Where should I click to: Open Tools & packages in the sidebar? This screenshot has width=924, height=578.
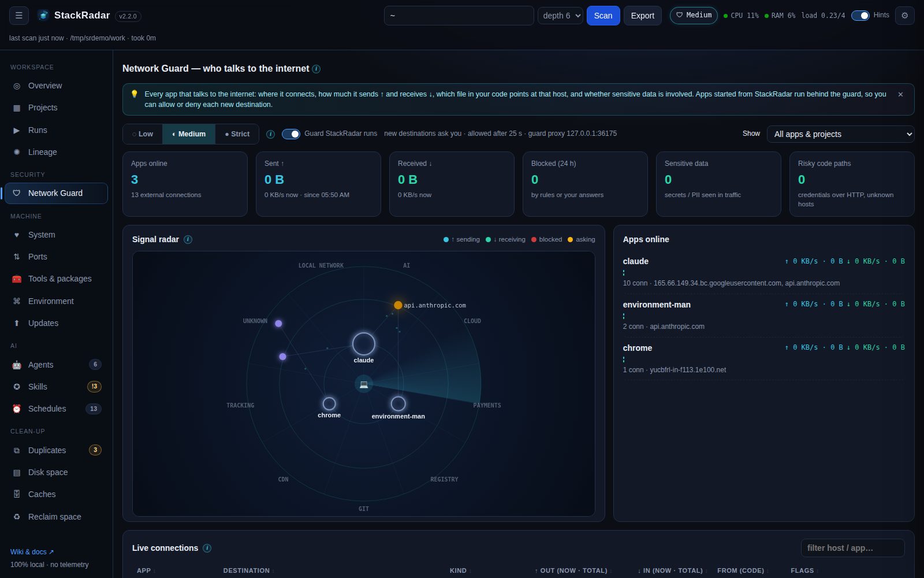(57, 279)
